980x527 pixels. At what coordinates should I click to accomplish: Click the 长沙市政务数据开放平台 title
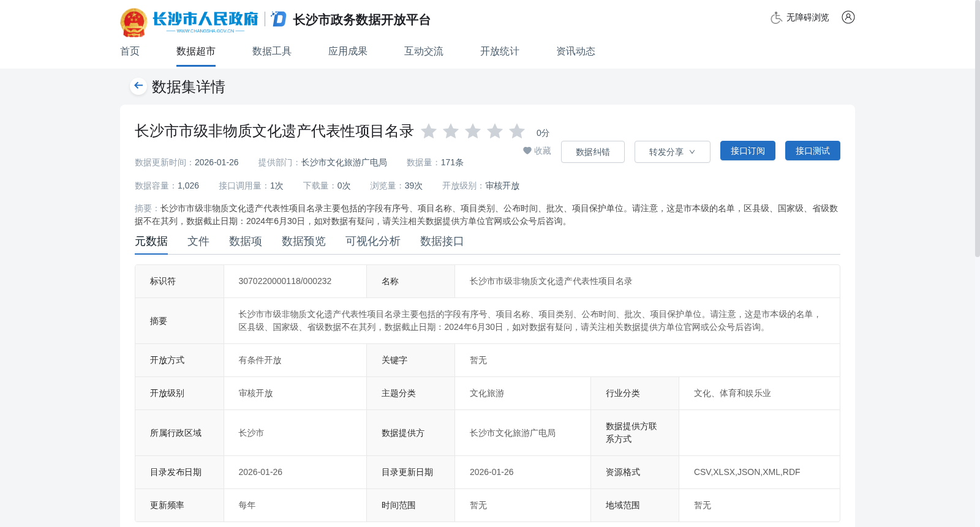pos(362,20)
